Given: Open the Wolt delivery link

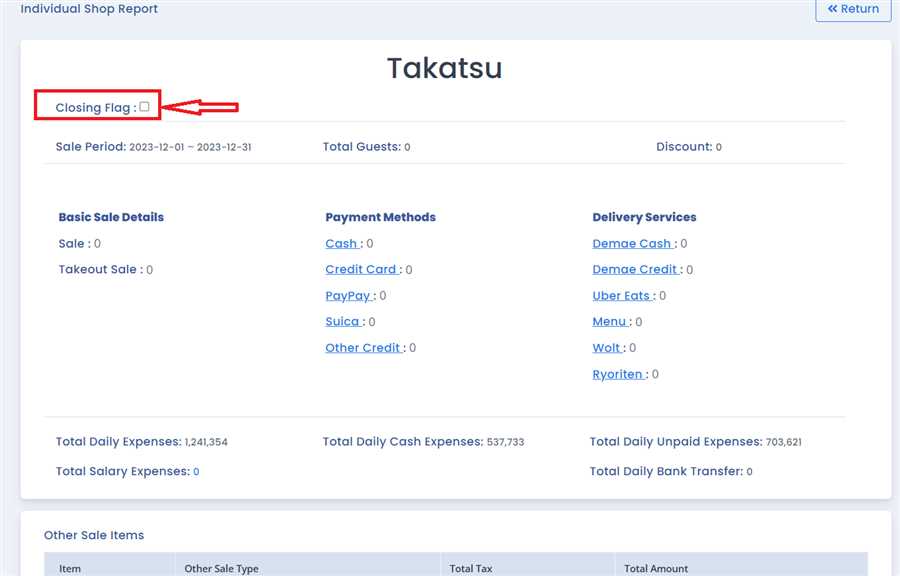Looking at the screenshot, I should pyautogui.click(x=606, y=348).
